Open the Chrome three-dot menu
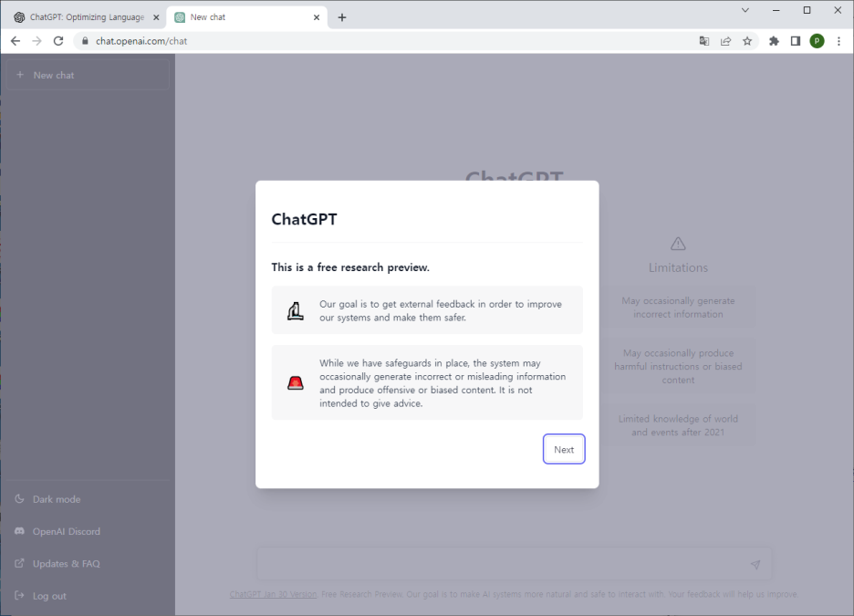 pyautogui.click(x=838, y=41)
